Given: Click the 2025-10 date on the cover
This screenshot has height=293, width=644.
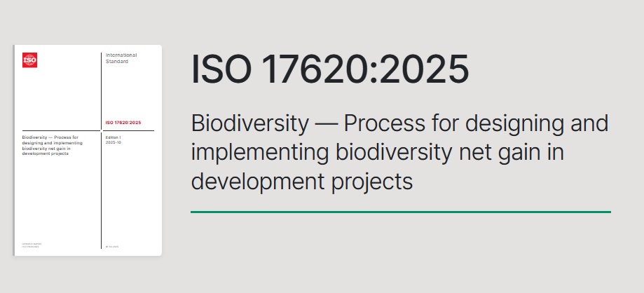Looking at the screenshot, I should (x=115, y=142).
